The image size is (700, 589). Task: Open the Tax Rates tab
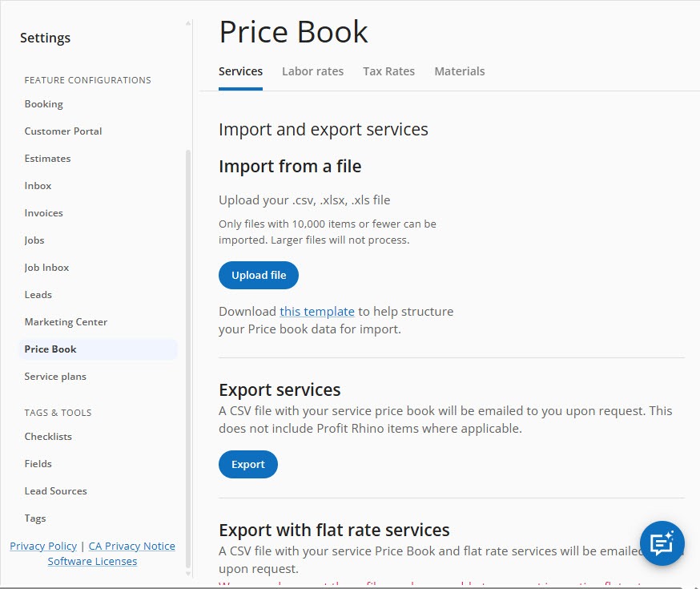point(388,71)
